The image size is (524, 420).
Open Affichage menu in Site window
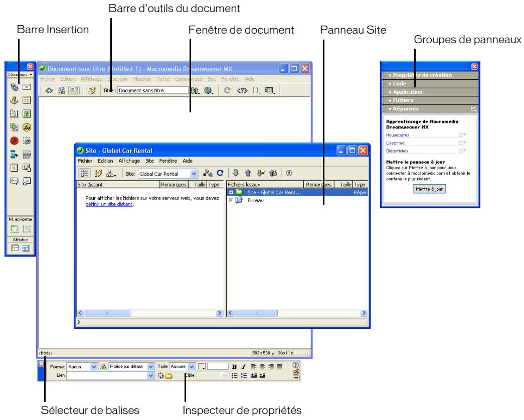click(x=129, y=161)
